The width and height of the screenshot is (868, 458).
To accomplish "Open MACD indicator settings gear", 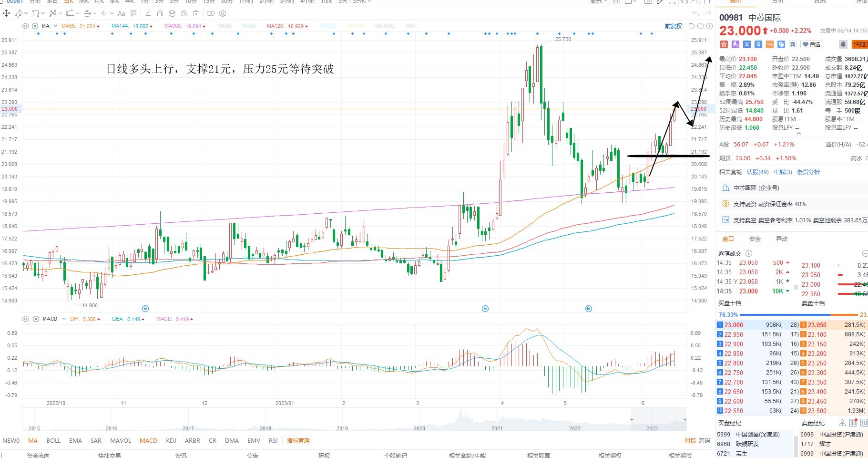I will pos(25,319).
